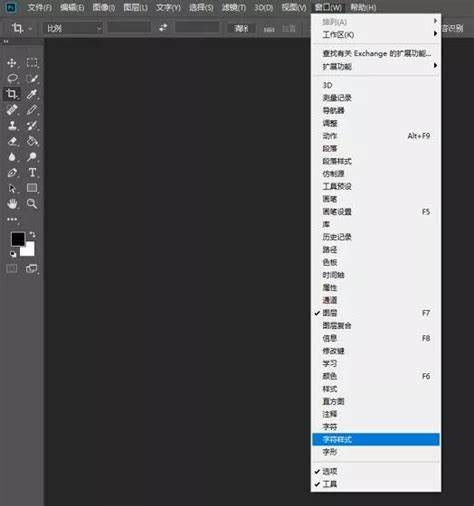Click the 清除 clear button

241,29
